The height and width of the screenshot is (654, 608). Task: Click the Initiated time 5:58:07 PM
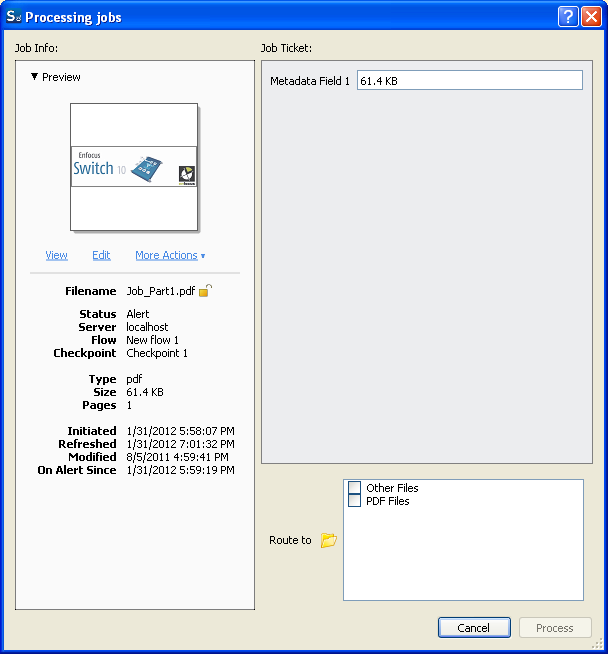[x=207, y=430]
